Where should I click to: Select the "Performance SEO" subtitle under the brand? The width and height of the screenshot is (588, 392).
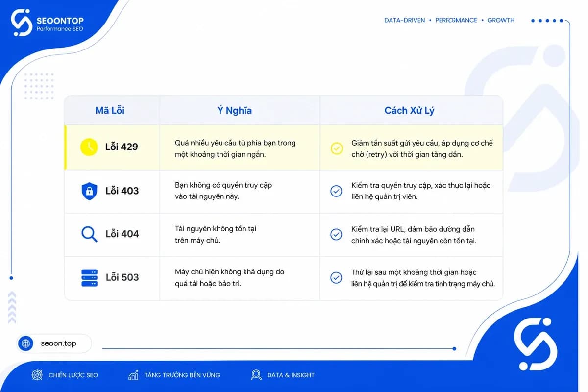pos(60,29)
